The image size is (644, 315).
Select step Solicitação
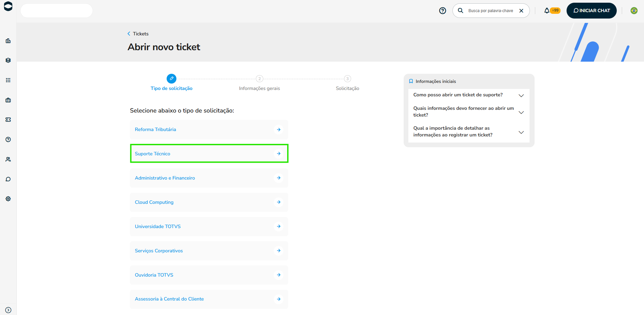347,83
